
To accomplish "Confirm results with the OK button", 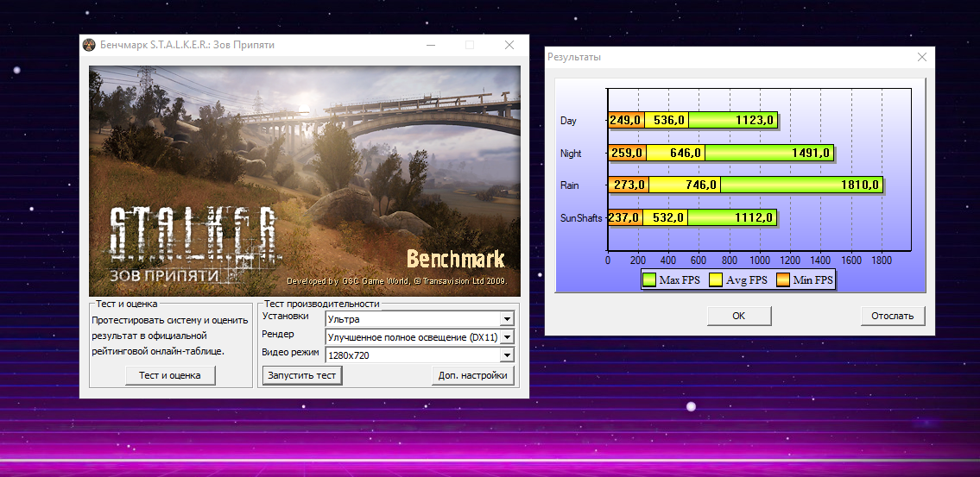I will click(739, 316).
